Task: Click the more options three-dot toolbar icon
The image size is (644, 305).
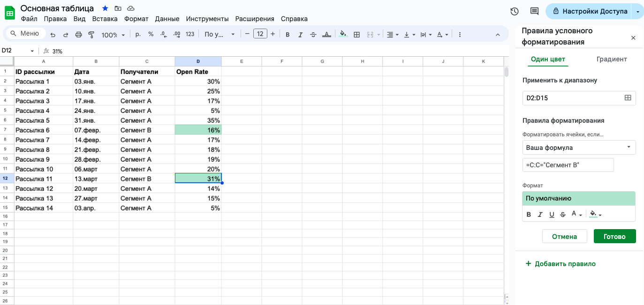Action: point(460,35)
